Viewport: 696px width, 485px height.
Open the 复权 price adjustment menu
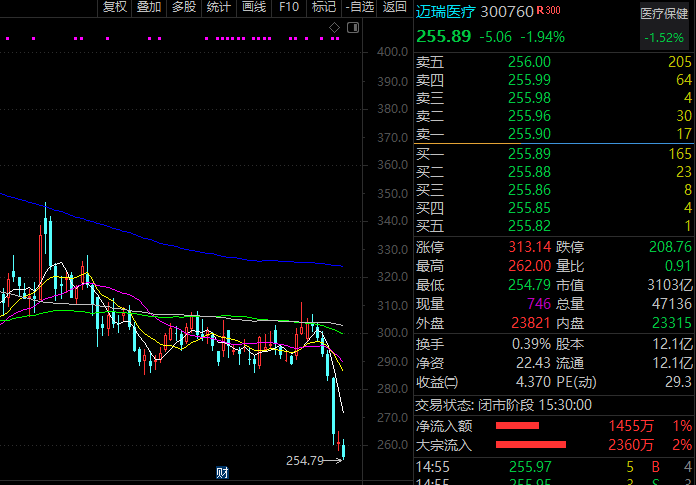pyautogui.click(x=115, y=7)
